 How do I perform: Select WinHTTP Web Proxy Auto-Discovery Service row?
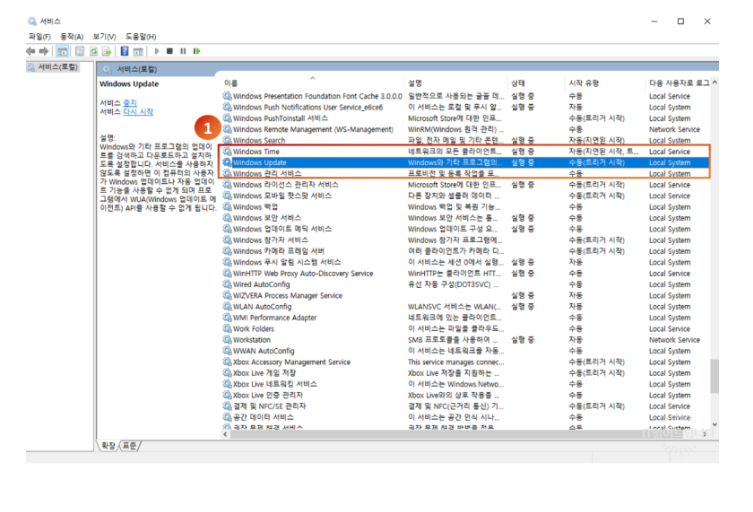tap(465, 273)
